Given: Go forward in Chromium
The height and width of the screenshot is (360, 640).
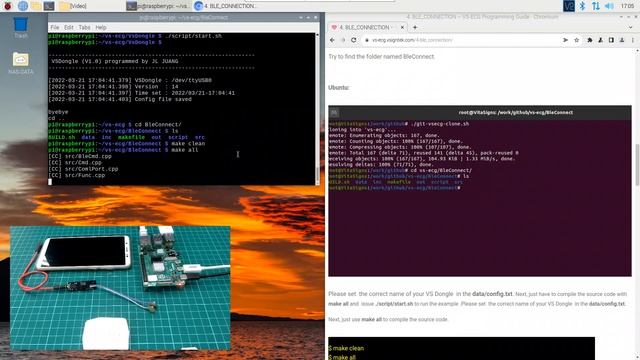Looking at the screenshot, I should point(343,40).
